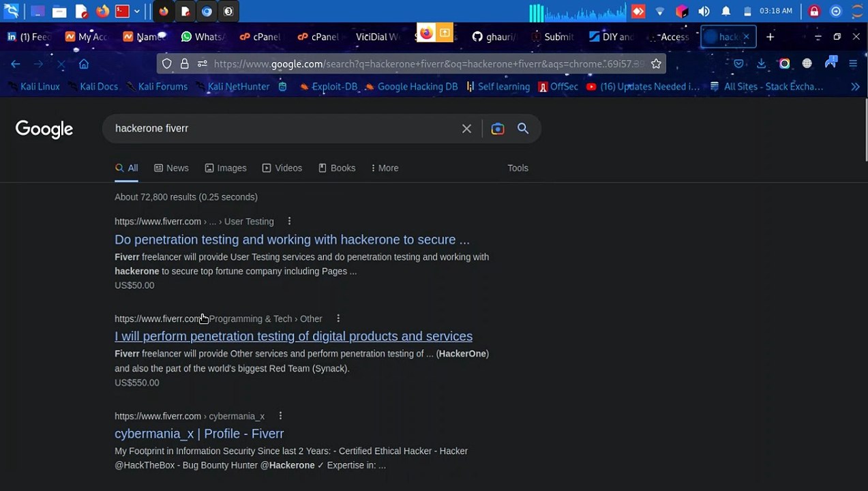Viewport: 868px width, 491px height.
Task: Open the Exploit-DB bookmark
Action: [x=328, y=87]
